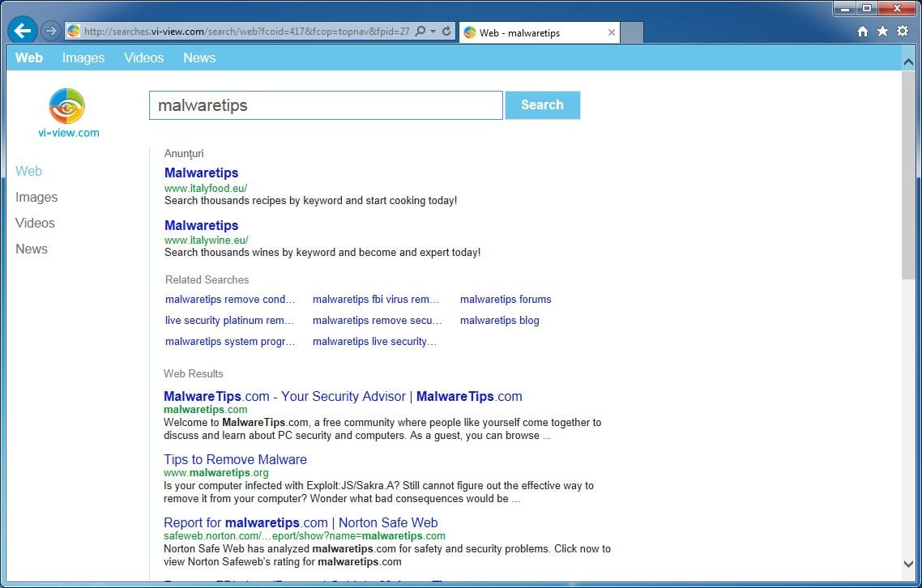Open related search 'malwaretips remove cond...'
Viewport: 922px width, 588px height.
230,300
